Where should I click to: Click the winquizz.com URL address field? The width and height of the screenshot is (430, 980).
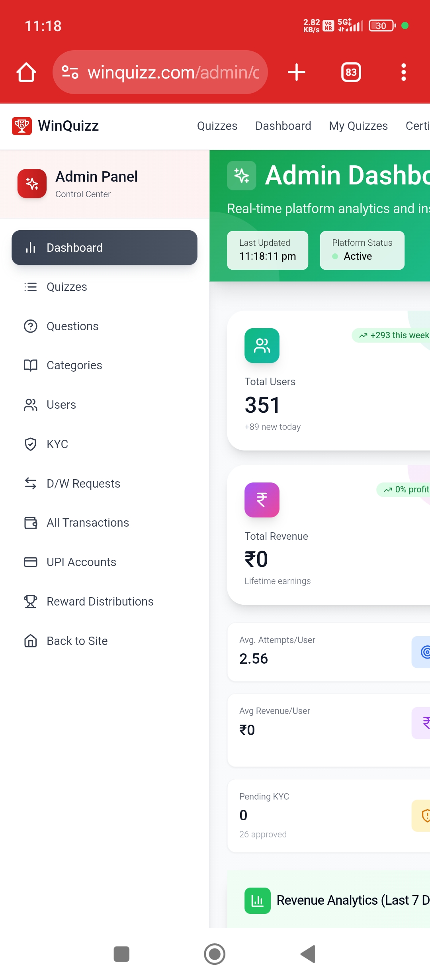(173, 73)
